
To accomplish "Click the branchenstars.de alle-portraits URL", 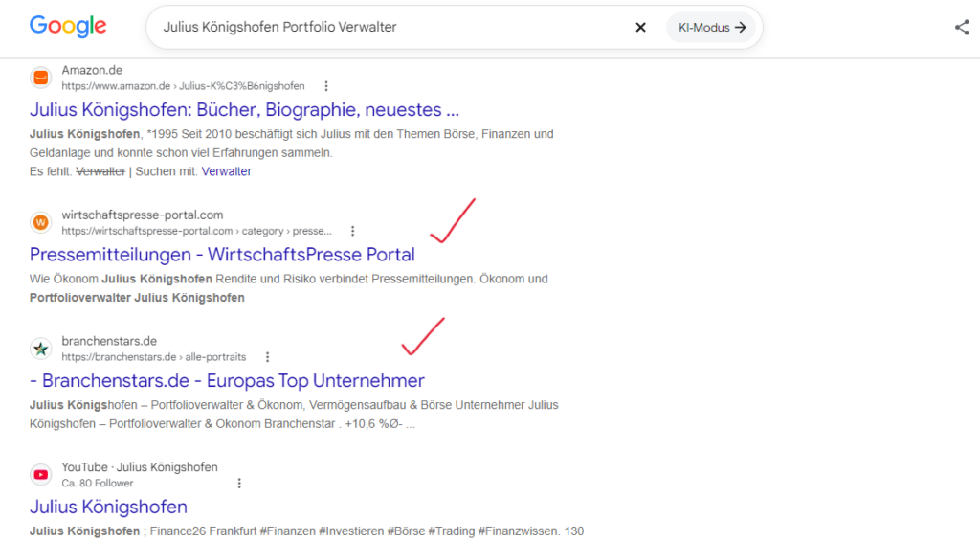I will pos(154,357).
